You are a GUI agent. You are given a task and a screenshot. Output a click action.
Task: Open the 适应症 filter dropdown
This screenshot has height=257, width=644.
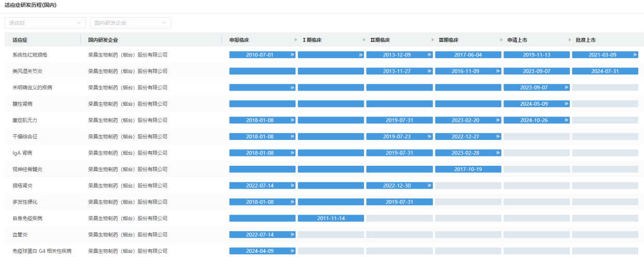click(45, 23)
